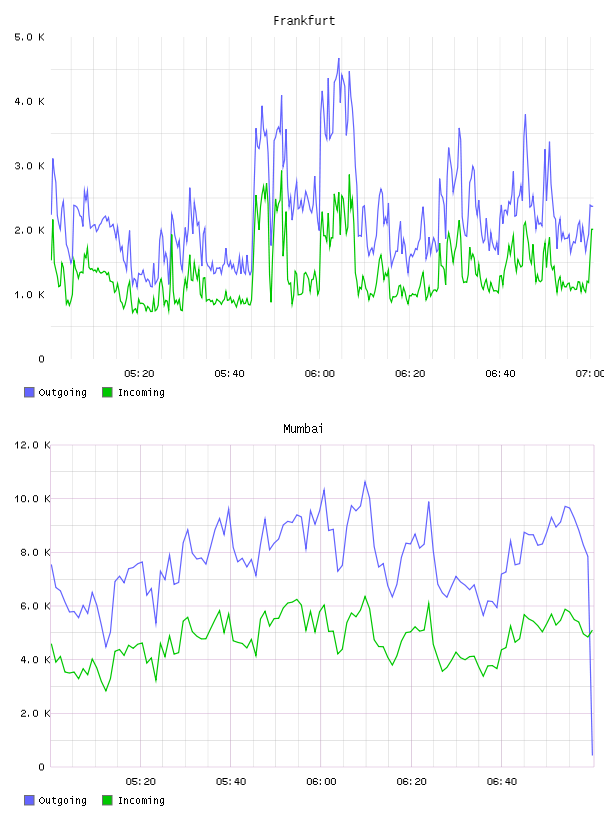Click the 05:20 axis label on Frankfurt chart
Image resolution: width=608 pixels, height=816 pixels.
click(140, 374)
